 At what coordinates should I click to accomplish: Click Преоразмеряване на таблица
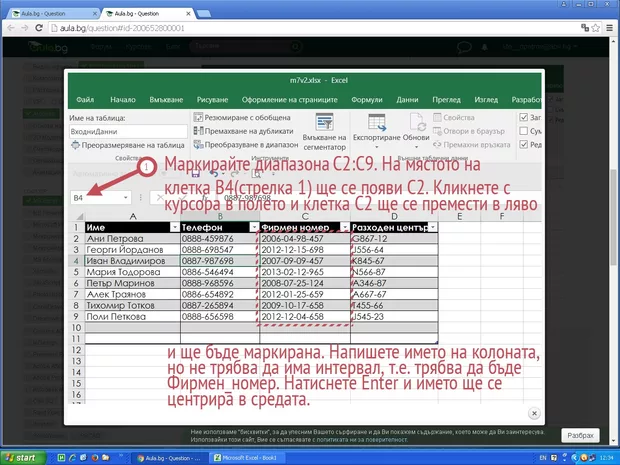coord(128,145)
